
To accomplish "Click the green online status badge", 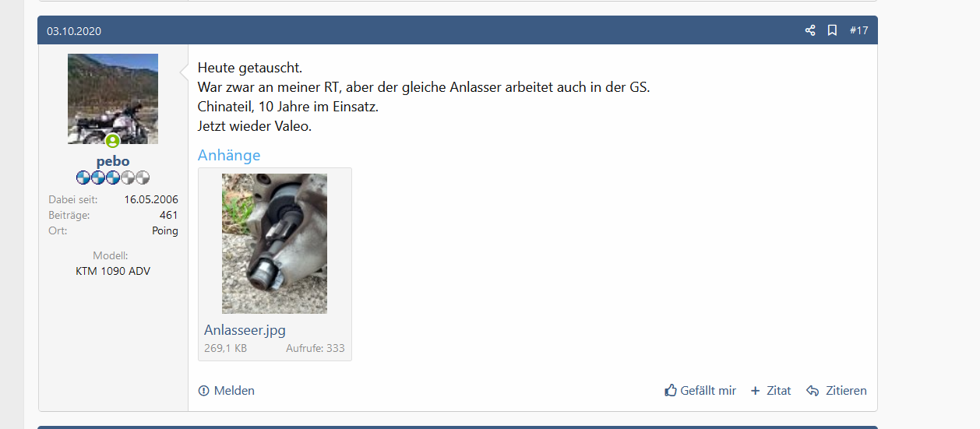I will click(x=113, y=141).
